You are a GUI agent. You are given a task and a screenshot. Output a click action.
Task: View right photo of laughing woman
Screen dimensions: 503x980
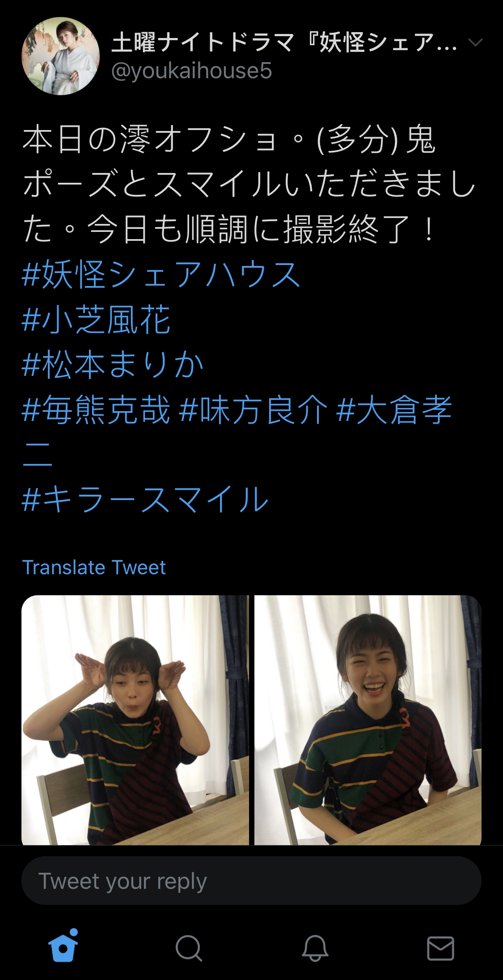tap(368, 720)
